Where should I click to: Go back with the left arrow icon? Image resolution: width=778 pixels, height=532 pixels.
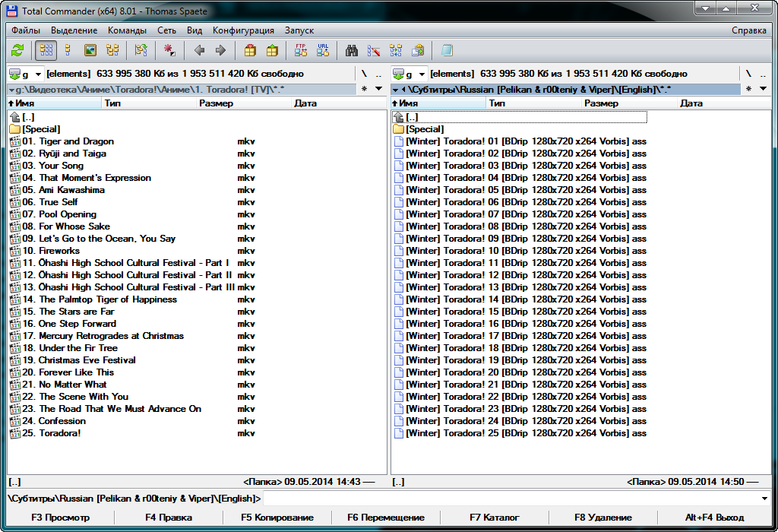click(x=199, y=50)
